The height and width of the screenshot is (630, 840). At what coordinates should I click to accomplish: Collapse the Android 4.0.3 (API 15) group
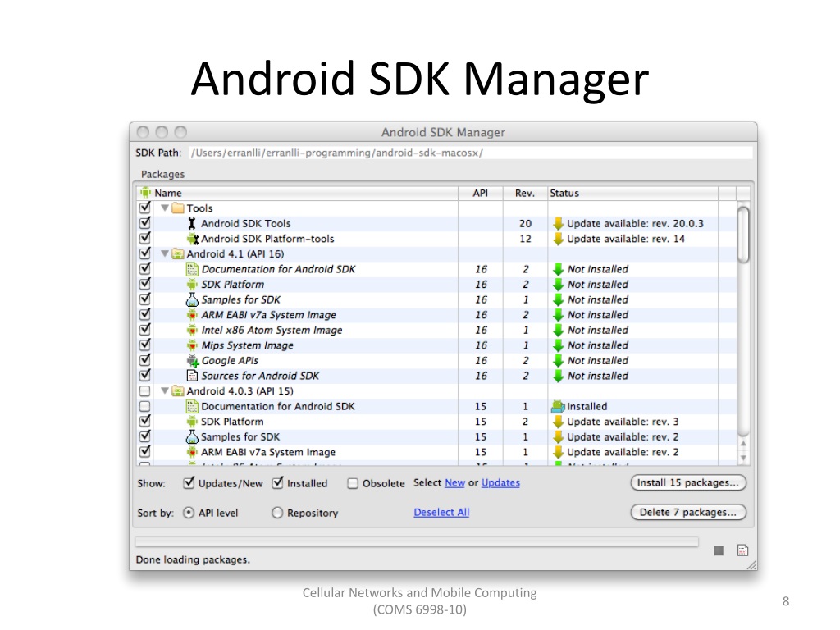point(165,391)
